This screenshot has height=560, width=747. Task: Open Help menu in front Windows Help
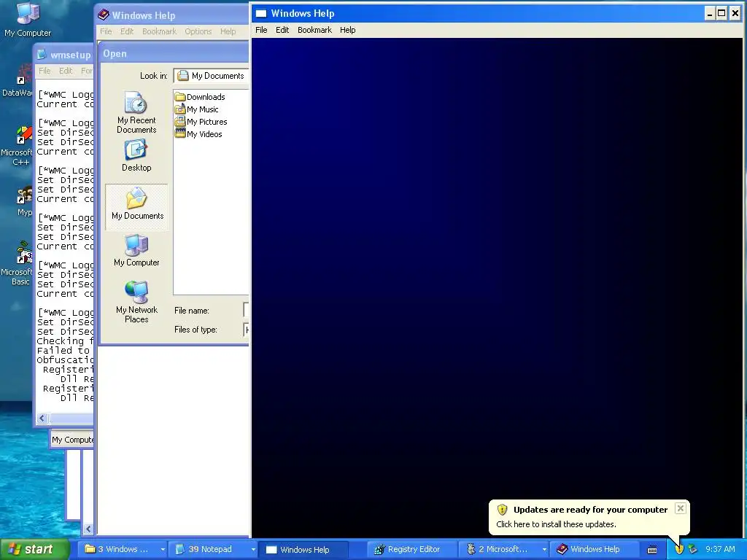point(347,30)
